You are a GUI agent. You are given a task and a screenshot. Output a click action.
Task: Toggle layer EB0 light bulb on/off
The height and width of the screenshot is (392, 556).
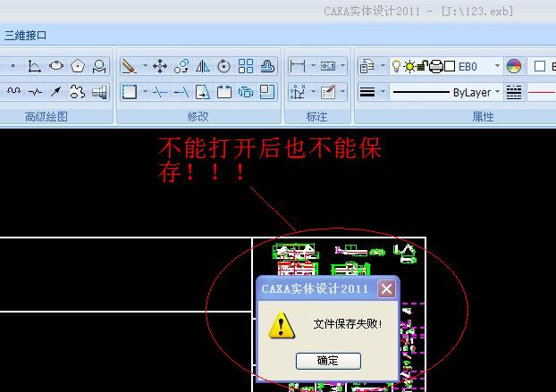pyautogui.click(x=396, y=66)
